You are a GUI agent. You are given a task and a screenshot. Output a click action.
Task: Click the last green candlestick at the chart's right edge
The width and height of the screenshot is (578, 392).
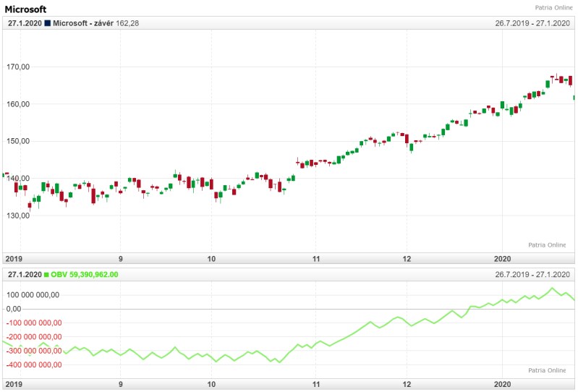[575, 98]
